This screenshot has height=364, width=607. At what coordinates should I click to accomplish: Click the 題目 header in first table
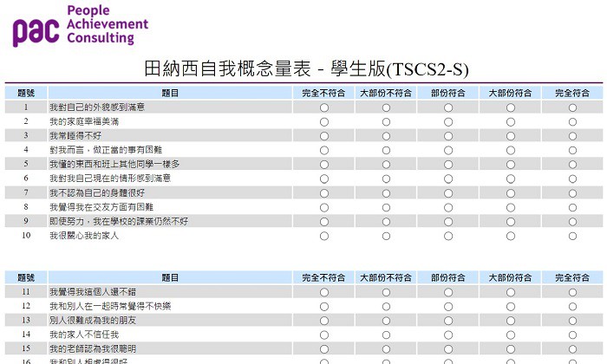pos(170,93)
